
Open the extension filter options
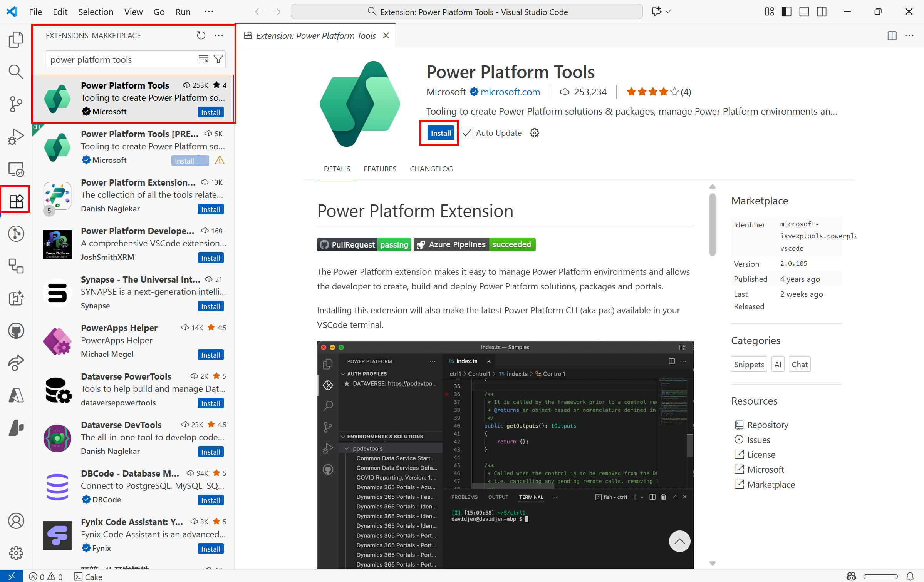(218, 59)
